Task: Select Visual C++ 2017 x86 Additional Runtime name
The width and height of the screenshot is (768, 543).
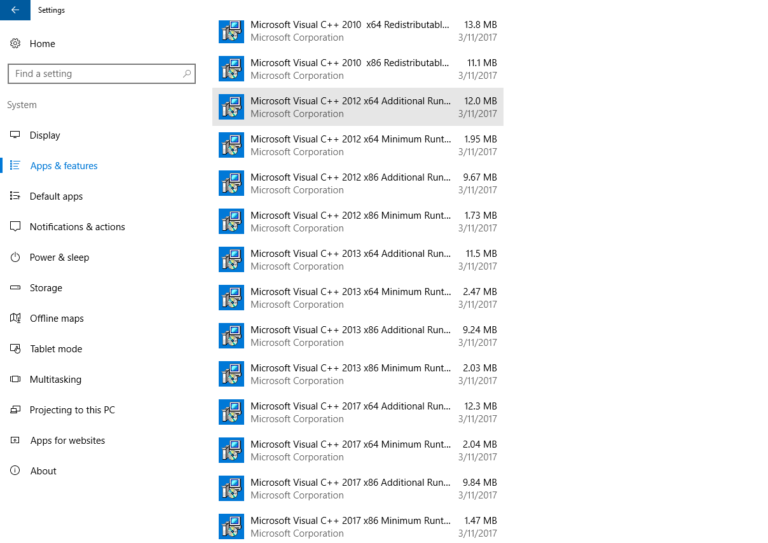Action: pyautogui.click(x=351, y=483)
